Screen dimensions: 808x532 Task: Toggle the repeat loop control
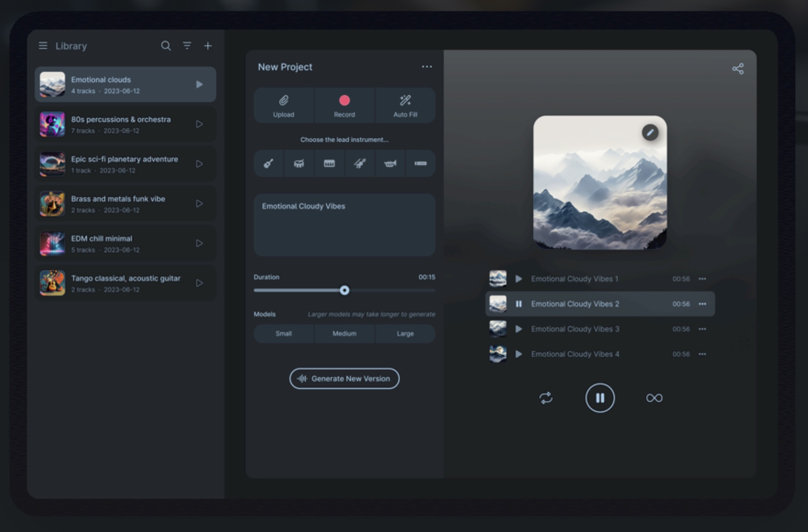pyautogui.click(x=546, y=398)
